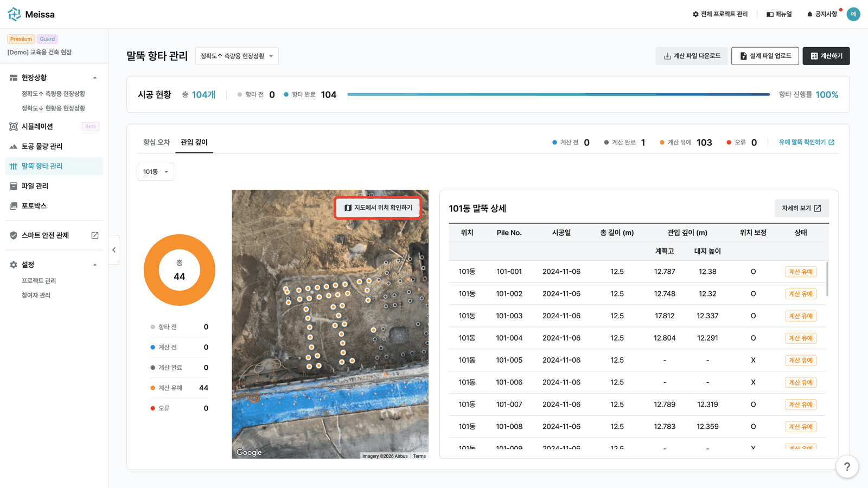The height and width of the screenshot is (488, 868).
Task: Open the notifications bell icon
Action: pos(809,15)
